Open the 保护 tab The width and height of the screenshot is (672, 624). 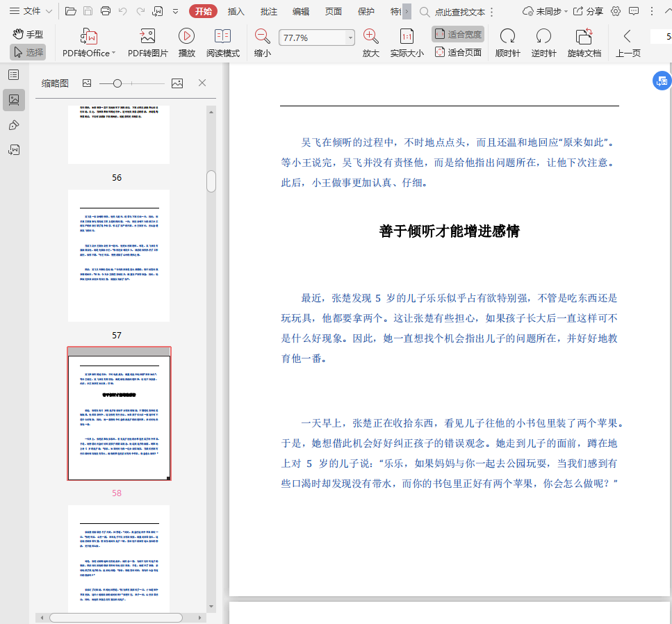[366, 11]
